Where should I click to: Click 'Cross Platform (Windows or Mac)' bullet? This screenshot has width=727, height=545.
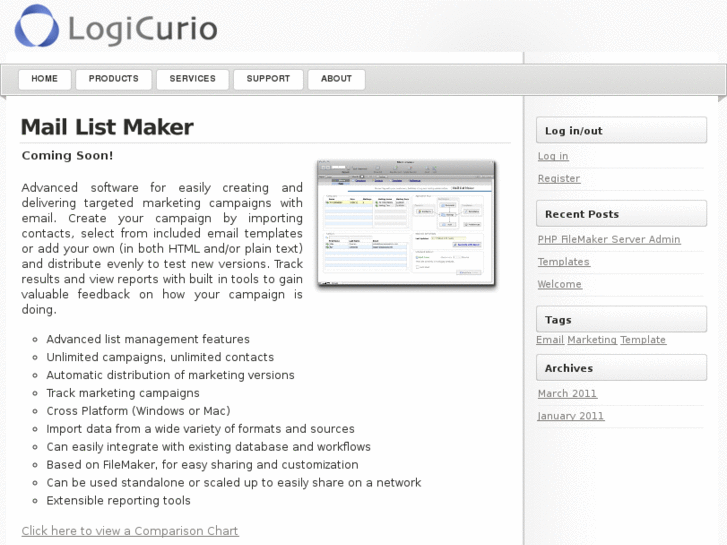click(138, 411)
